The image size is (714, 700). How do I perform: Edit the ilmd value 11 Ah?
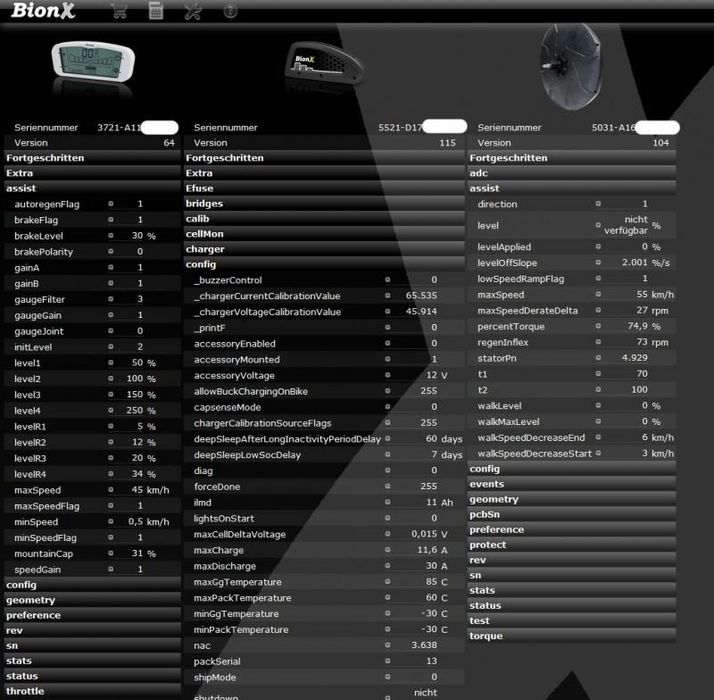pos(432,502)
